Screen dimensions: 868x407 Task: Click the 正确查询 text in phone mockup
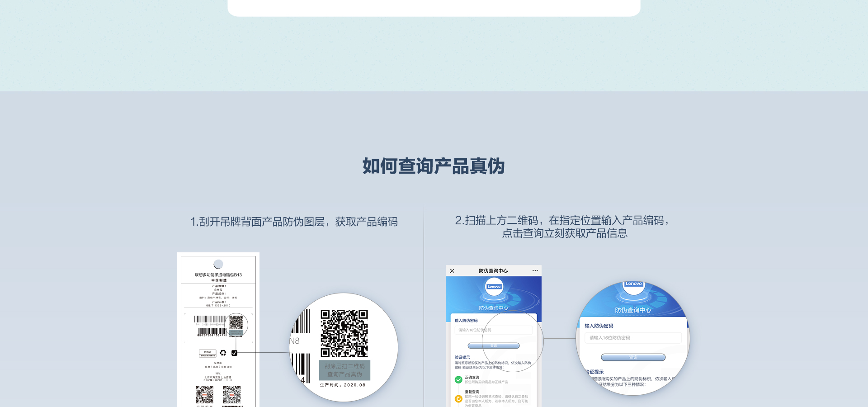[x=472, y=377]
